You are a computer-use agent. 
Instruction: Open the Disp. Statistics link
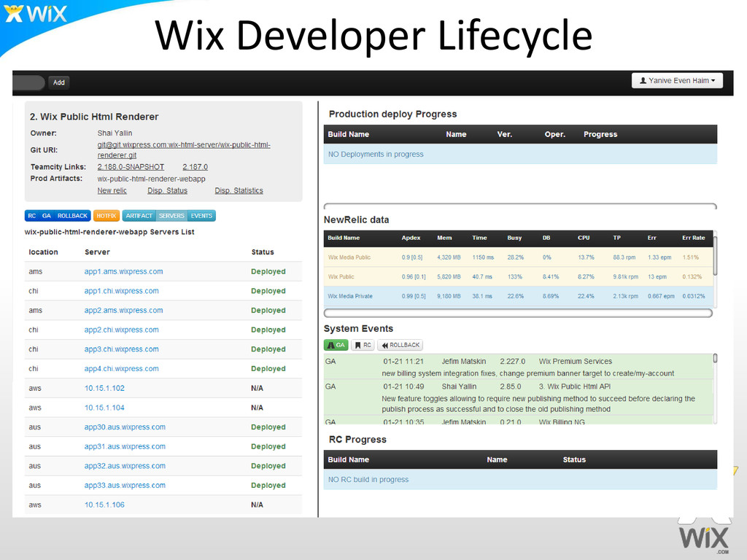239,190
